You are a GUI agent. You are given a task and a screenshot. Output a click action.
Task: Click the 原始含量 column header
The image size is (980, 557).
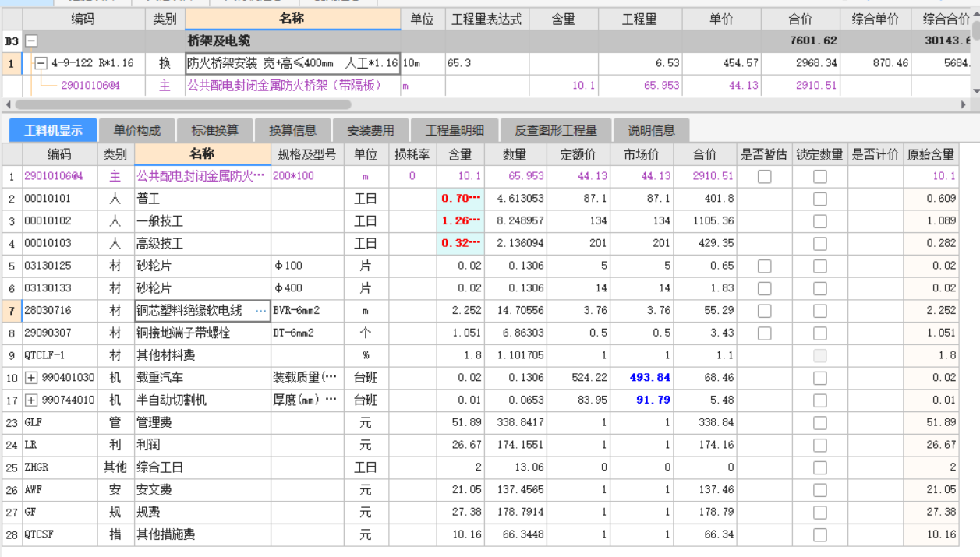pyautogui.click(x=931, y=154)
